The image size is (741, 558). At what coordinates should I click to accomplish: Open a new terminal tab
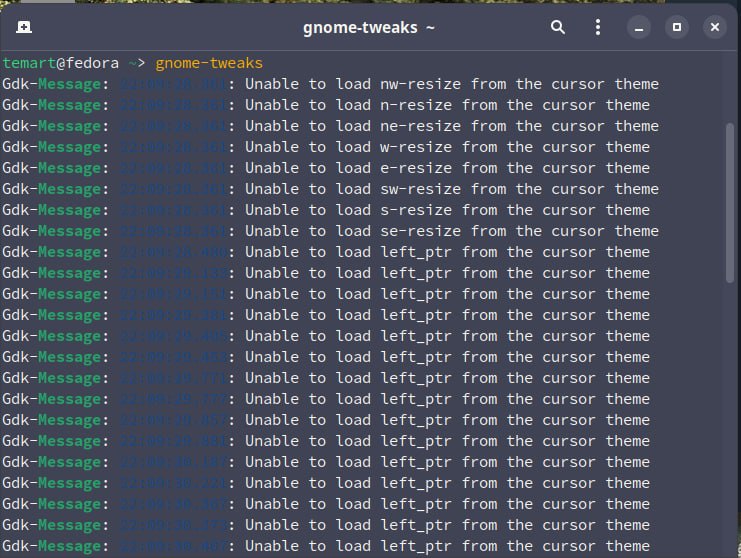click(x=24, y=27)
